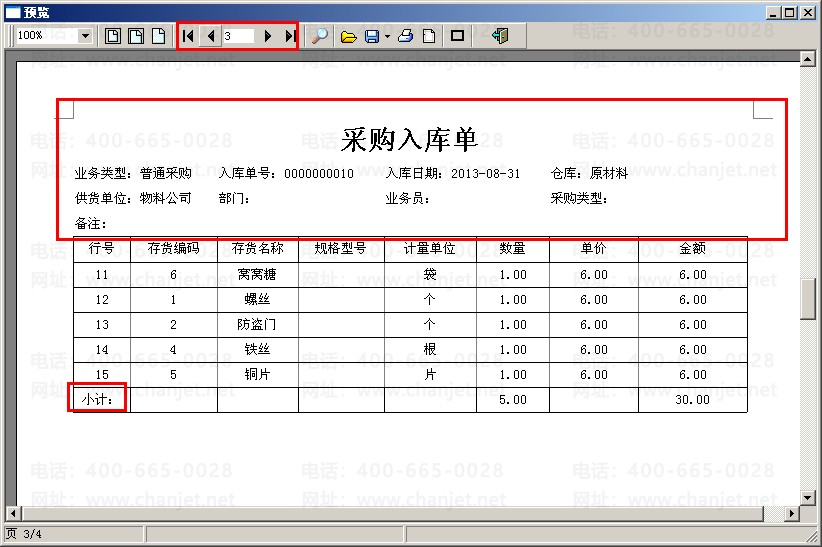Click the subtotal amount 30.00
Viewport: 822px width, 547px height.
click(x=693, y=400)
